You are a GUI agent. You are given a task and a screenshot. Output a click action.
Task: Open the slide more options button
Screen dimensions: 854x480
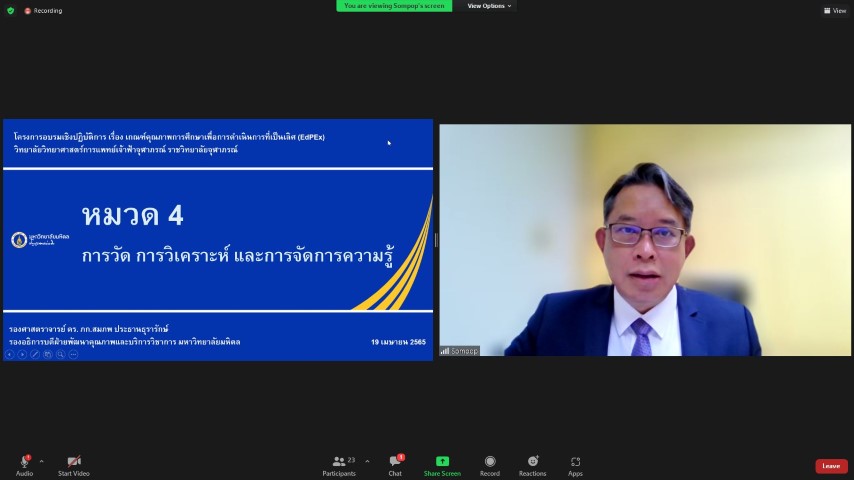coord(73,354)
